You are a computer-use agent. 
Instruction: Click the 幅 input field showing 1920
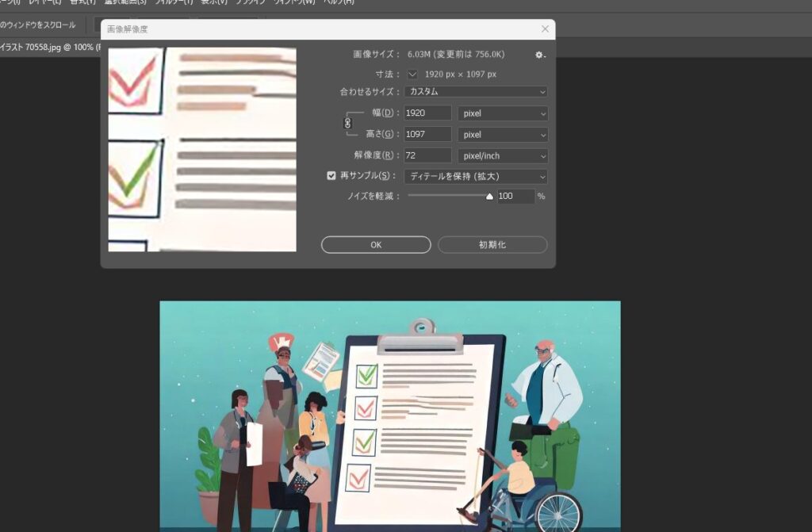click(427, 113)
